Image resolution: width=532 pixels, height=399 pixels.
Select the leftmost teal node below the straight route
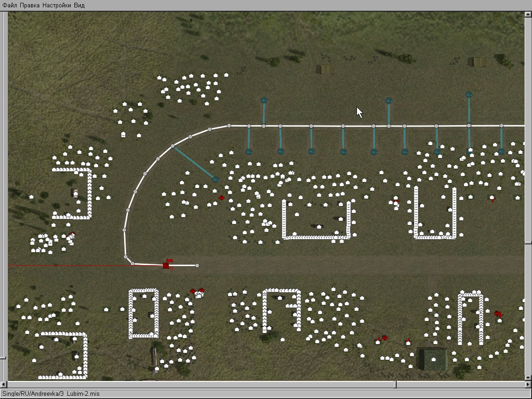coord(249,151)
